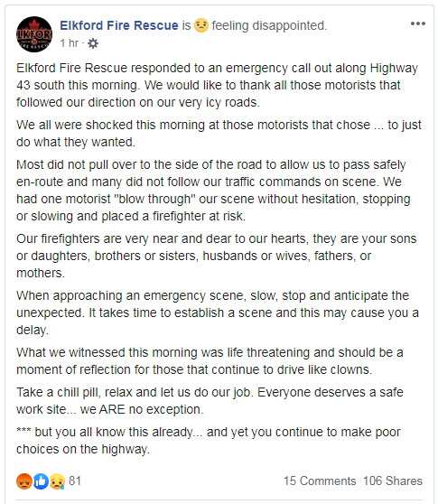438x504 pixels.
Task: Open the three-dot post options menu
Action: pos(418,23)
